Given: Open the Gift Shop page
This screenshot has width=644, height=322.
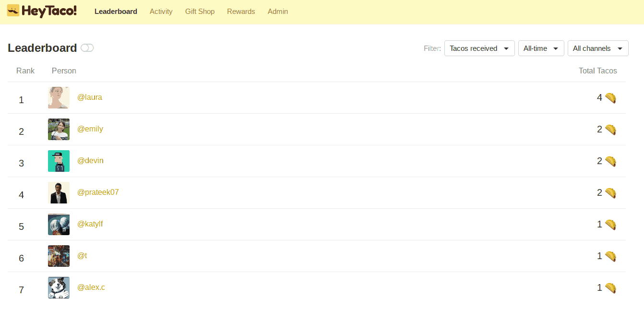Looking at the screenshot, I should click(200, 12).
